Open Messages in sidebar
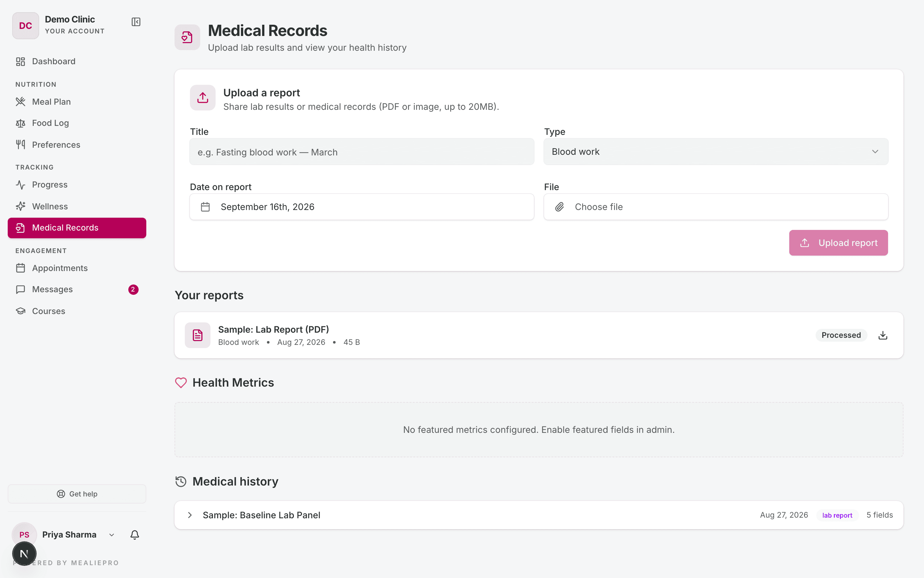The height and width of the screenshot is (578, 924). [77, 289]
